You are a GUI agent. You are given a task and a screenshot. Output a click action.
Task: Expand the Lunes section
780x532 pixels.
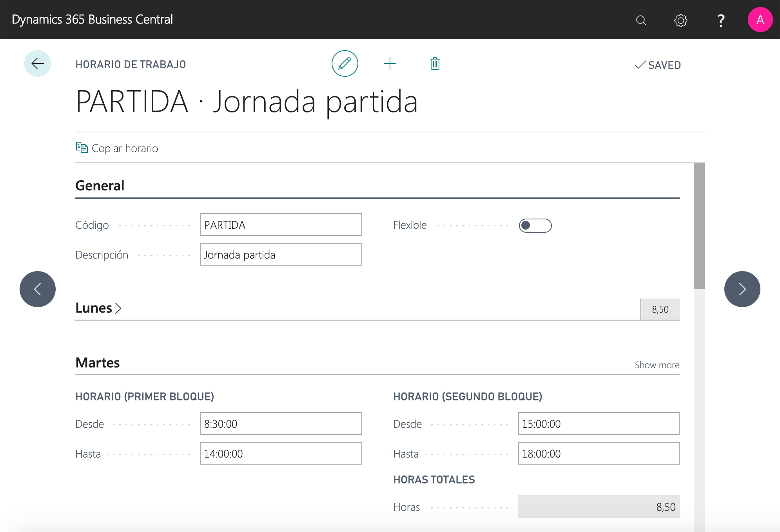[x=98, y=308]
